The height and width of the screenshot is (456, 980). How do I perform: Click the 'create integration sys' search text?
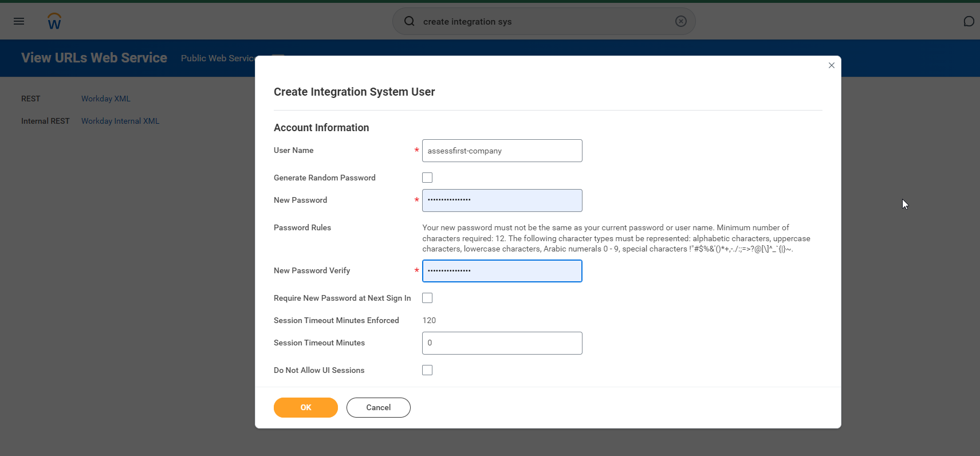467,22
